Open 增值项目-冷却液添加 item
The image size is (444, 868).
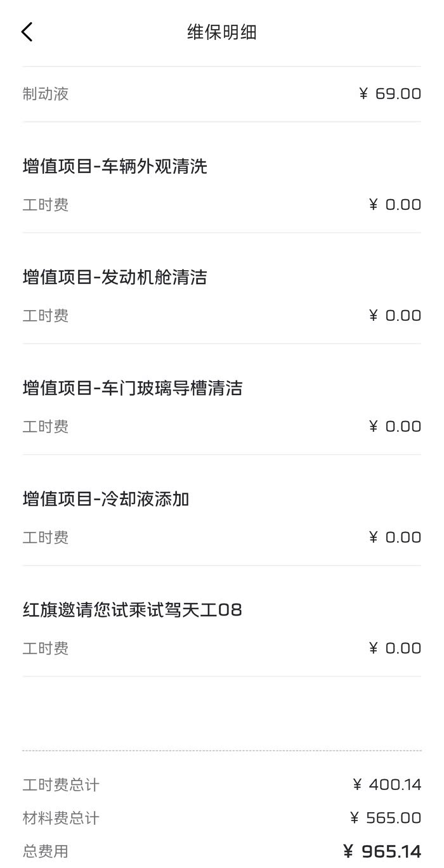click(106, 499)
